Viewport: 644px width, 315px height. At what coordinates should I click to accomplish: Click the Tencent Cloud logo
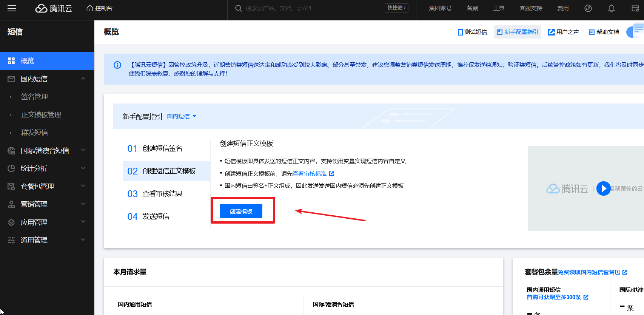pyautogui.click(x=54, y=8)
